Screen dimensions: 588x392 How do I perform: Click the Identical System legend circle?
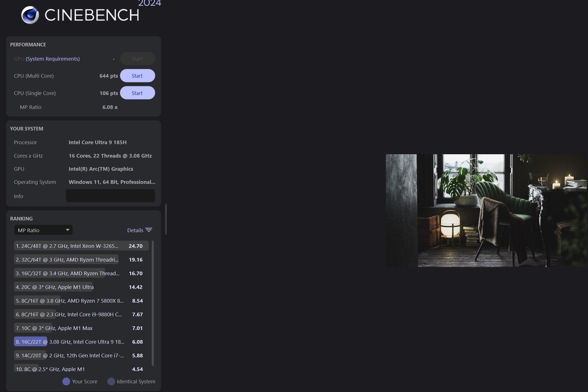point(111,381)
